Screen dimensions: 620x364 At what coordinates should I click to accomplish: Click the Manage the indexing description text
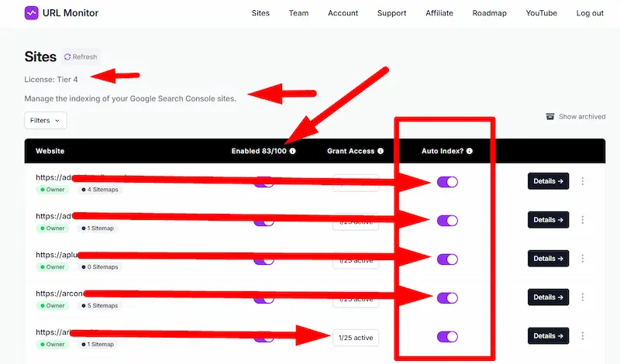(130, 99)
